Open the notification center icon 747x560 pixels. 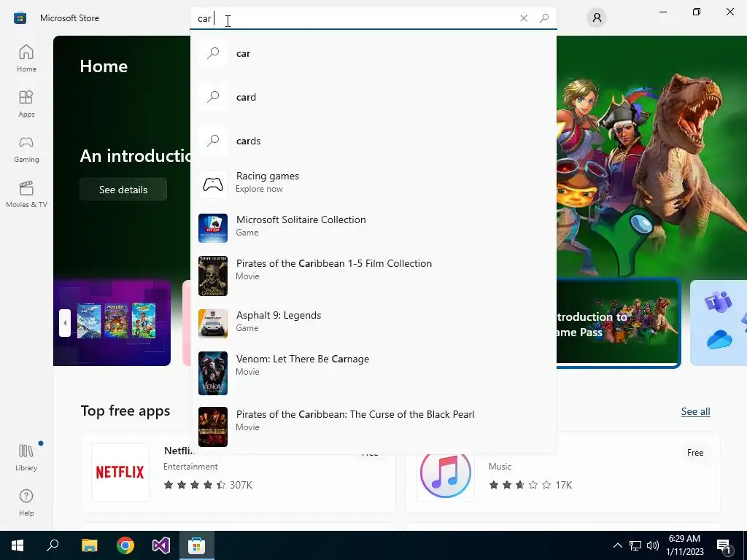point(724,545)
